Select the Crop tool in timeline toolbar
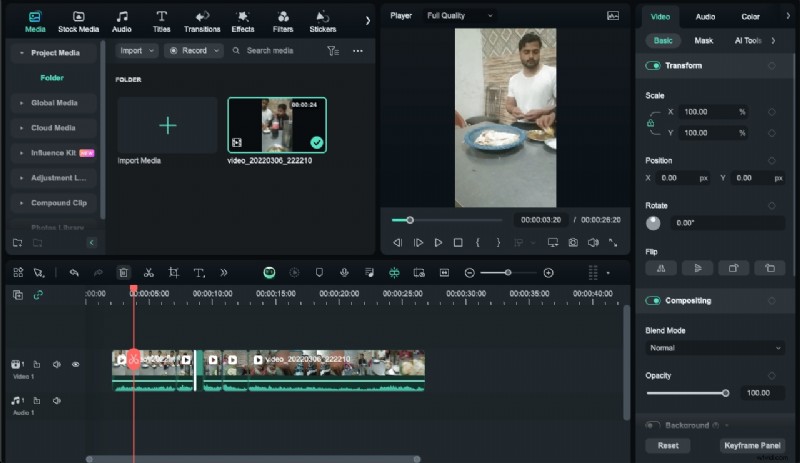Screen dimensions: 800x463 (x=173, y=273)
